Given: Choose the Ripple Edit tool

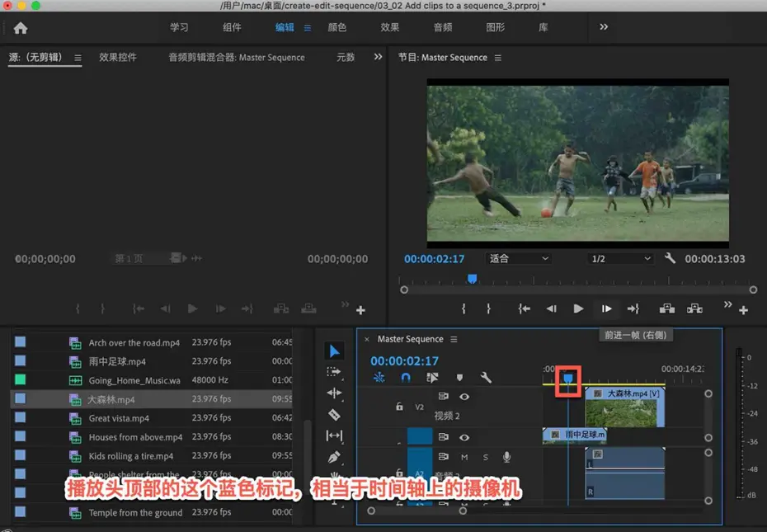Looking at the screenshot, I should tap(334, 393).
